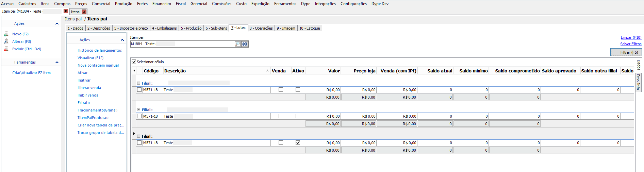Click the Salvar Filtros link
This screenshot has height=172, width=644.
(631, 44)
